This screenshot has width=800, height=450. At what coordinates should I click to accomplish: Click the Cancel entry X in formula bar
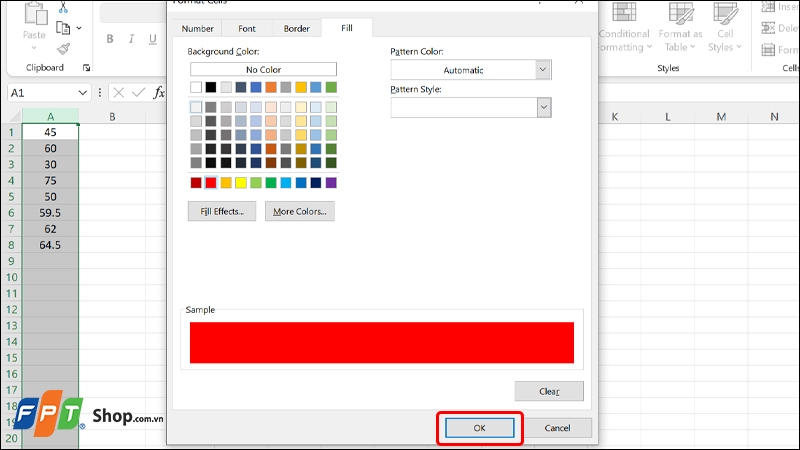tap(119, 92)
